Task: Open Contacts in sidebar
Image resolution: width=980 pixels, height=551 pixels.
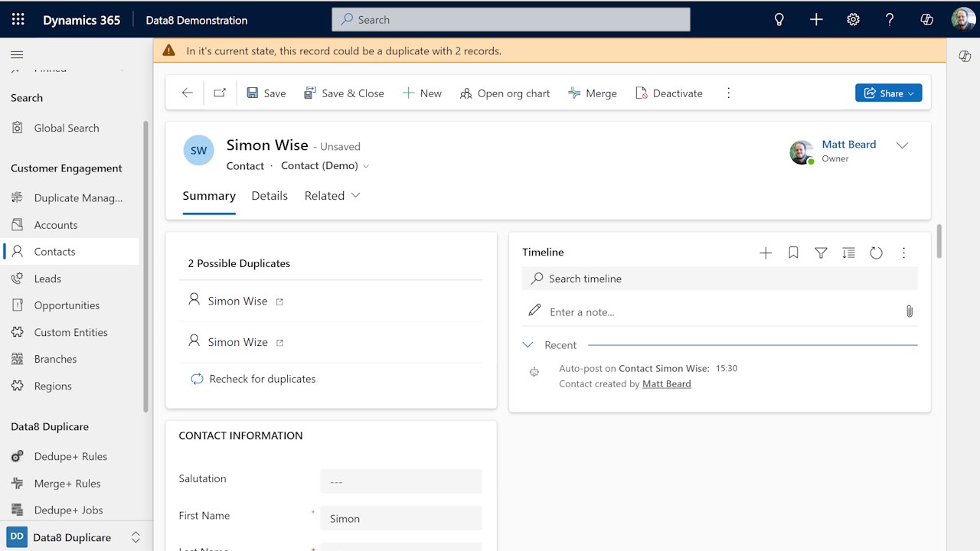Action: coord(71,252)
